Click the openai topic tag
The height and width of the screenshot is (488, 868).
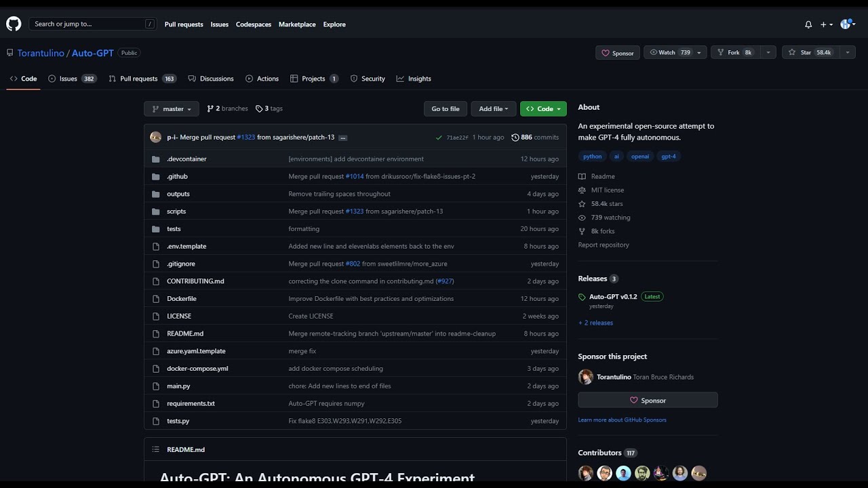tap(640, 157)
